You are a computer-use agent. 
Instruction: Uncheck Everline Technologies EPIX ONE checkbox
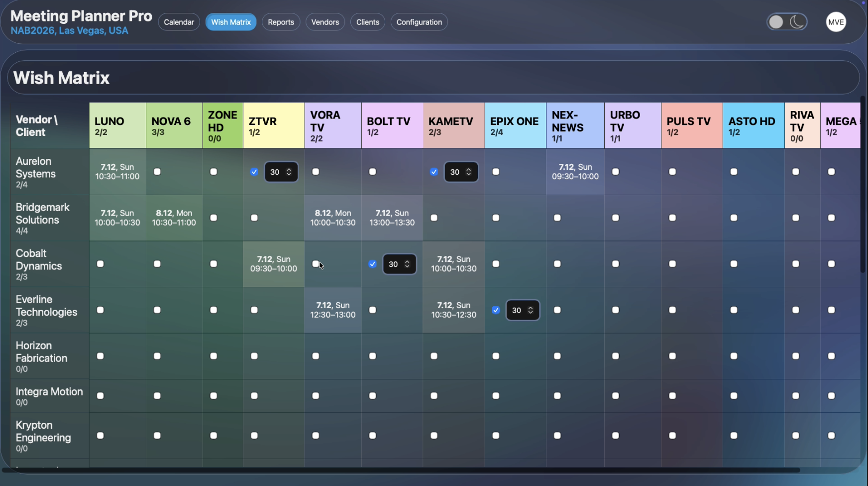click(496, 310)
